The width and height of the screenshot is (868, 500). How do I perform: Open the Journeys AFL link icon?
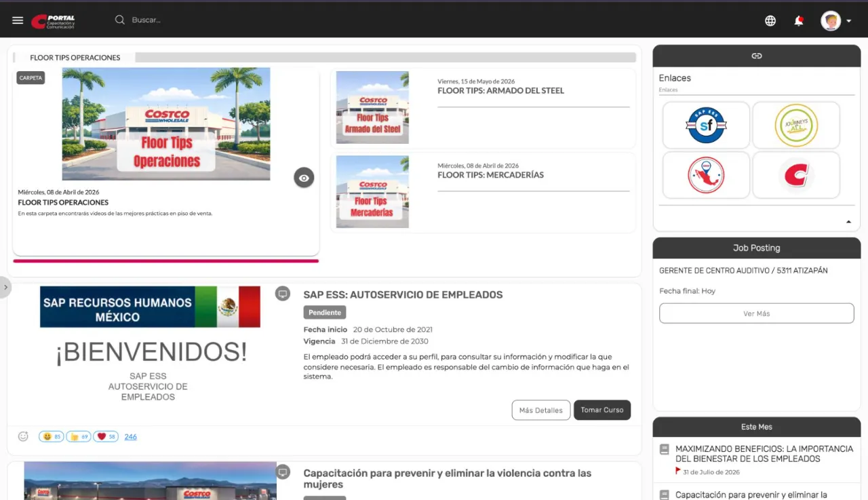[796, 125]
